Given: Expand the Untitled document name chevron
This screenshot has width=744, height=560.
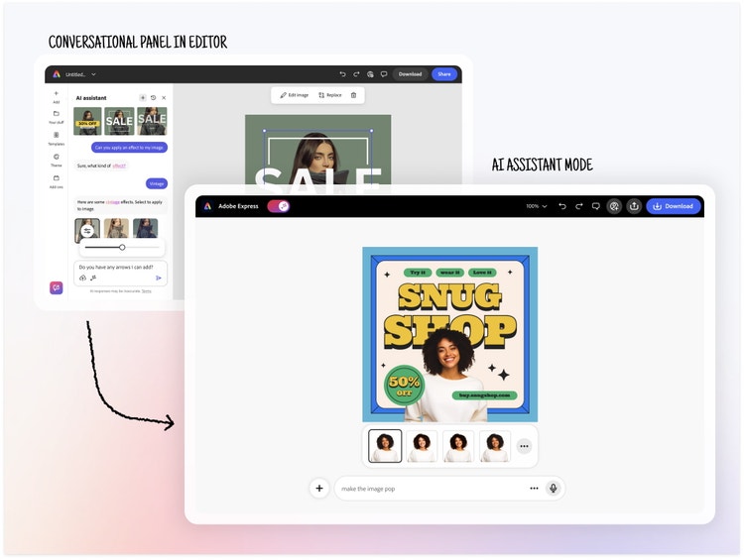Looking at the screenshot, I should click(x=93, y=74).
